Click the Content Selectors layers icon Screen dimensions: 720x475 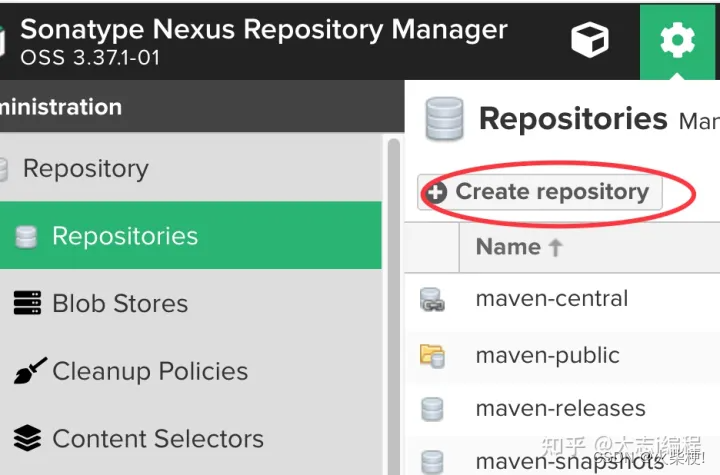point(27,438)
